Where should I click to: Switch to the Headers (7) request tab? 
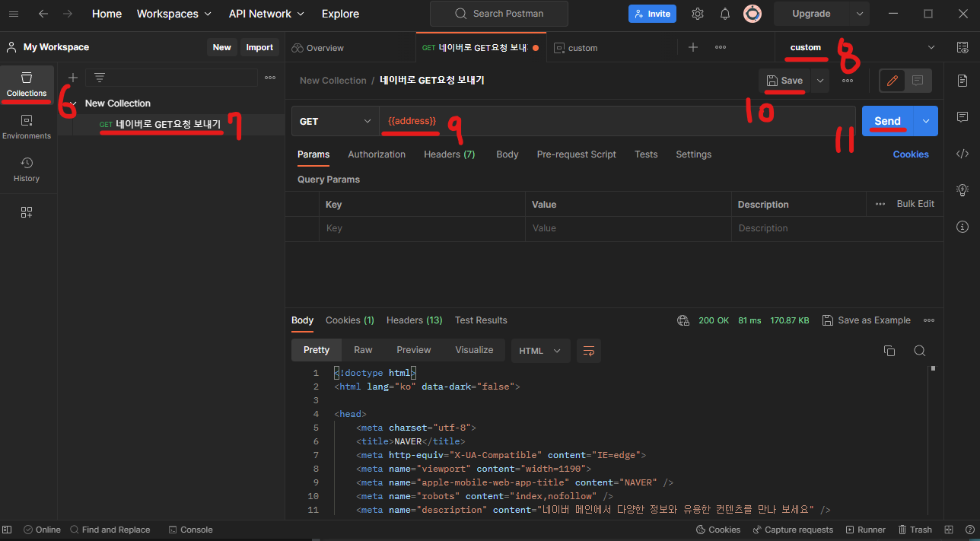(x=449, y=154)
